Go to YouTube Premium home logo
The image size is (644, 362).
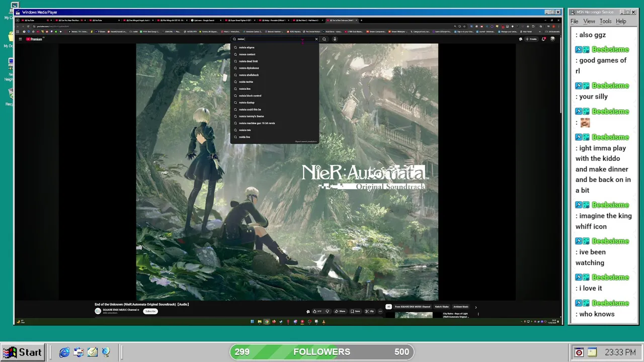click(x=34, y=39)
